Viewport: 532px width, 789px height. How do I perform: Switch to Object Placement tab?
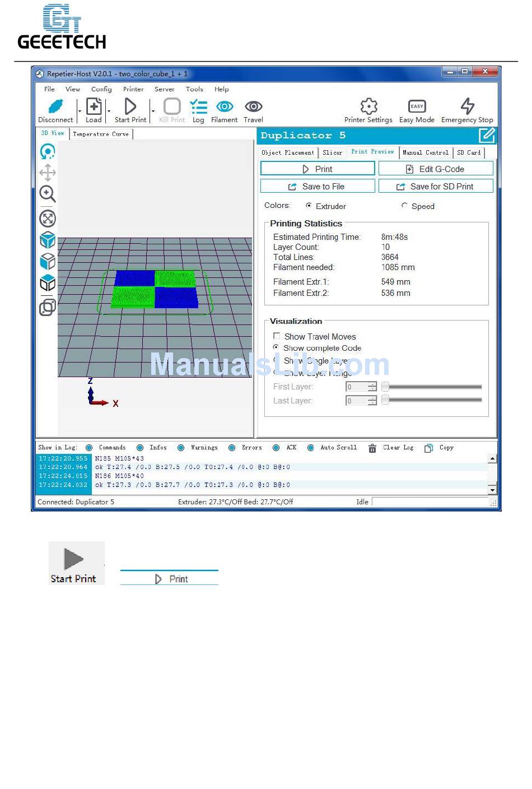288,152
